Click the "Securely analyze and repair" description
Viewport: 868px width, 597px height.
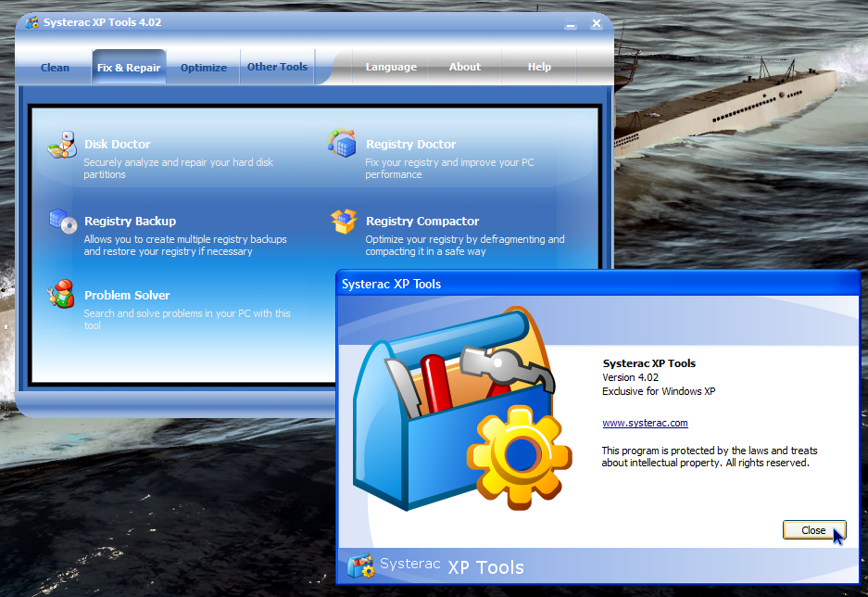(x=178, y=169)
